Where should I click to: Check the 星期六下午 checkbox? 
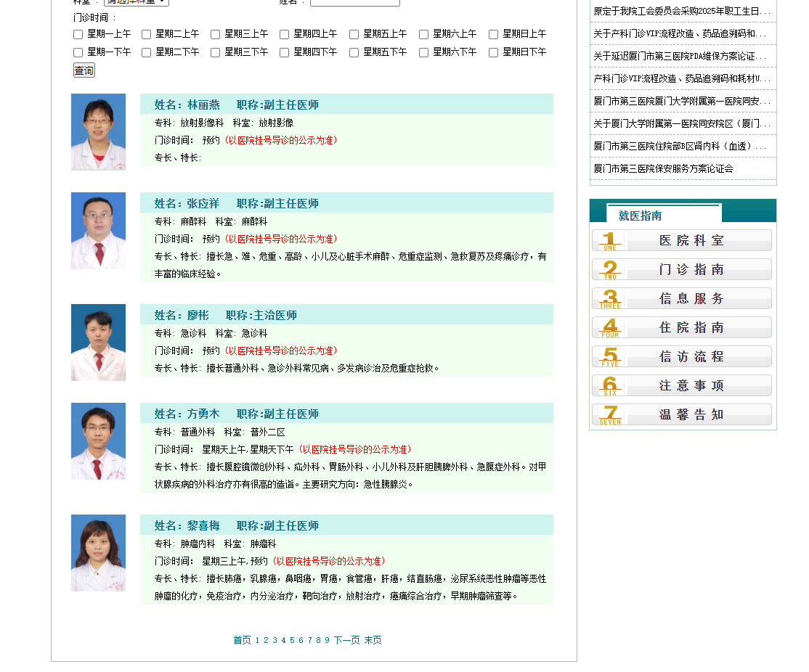click(x=423, y=52)
